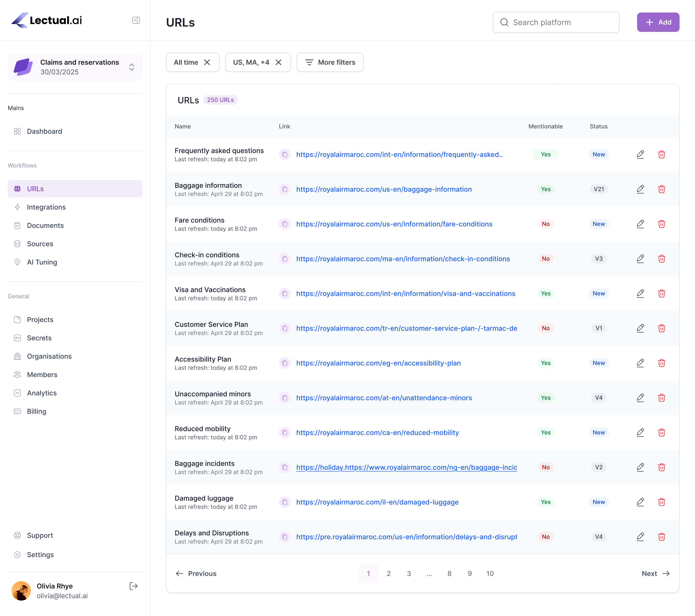Open Settings in the sidebar

[75, 555]
